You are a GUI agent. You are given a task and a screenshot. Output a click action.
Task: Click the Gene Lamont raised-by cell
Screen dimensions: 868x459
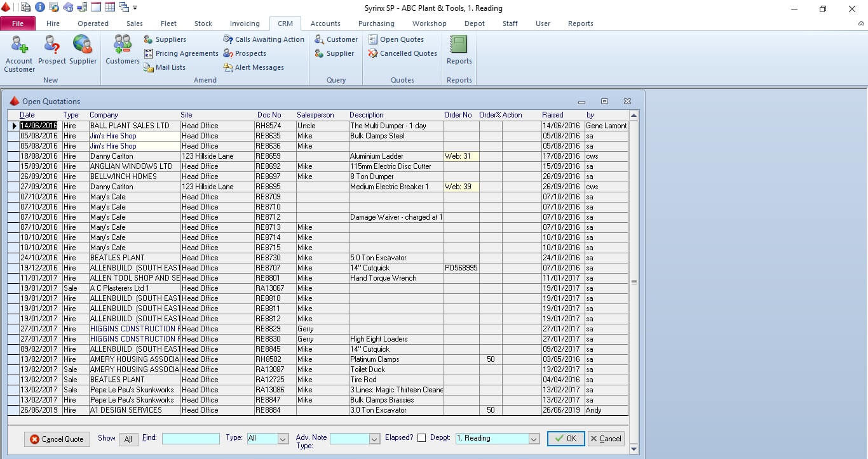(606, 126)
